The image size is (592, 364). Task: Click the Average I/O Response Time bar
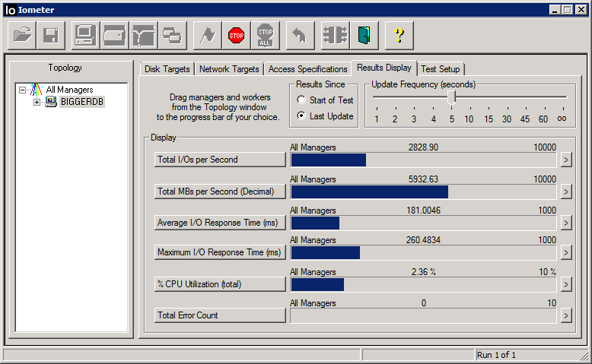[x=423, y=223]
